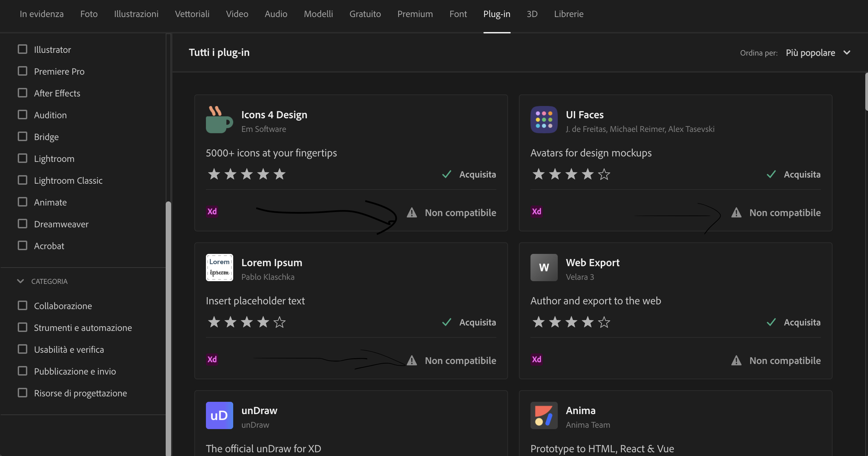Tick Strumenti e automazione checkbox
This screenshot has width=868, height=456.
(23, 328)
